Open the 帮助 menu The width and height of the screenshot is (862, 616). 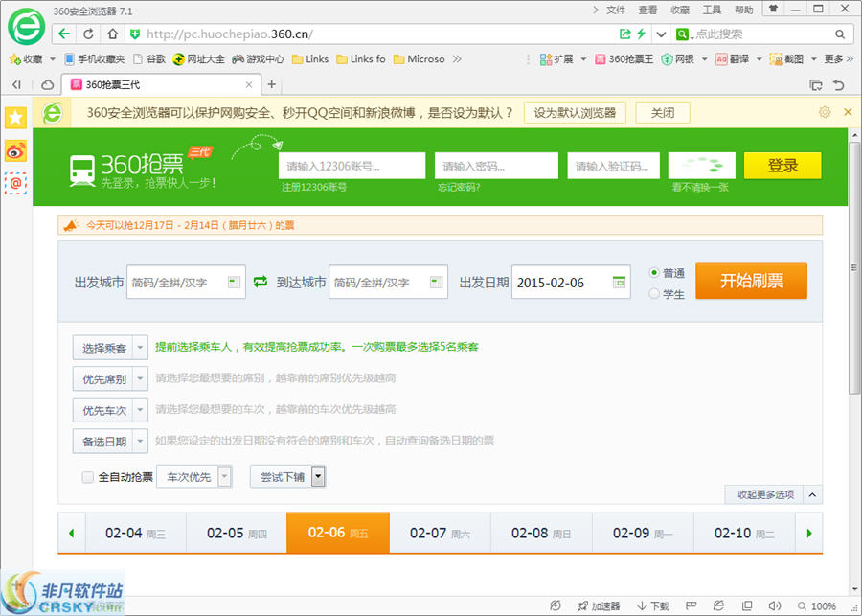[743, 10]
